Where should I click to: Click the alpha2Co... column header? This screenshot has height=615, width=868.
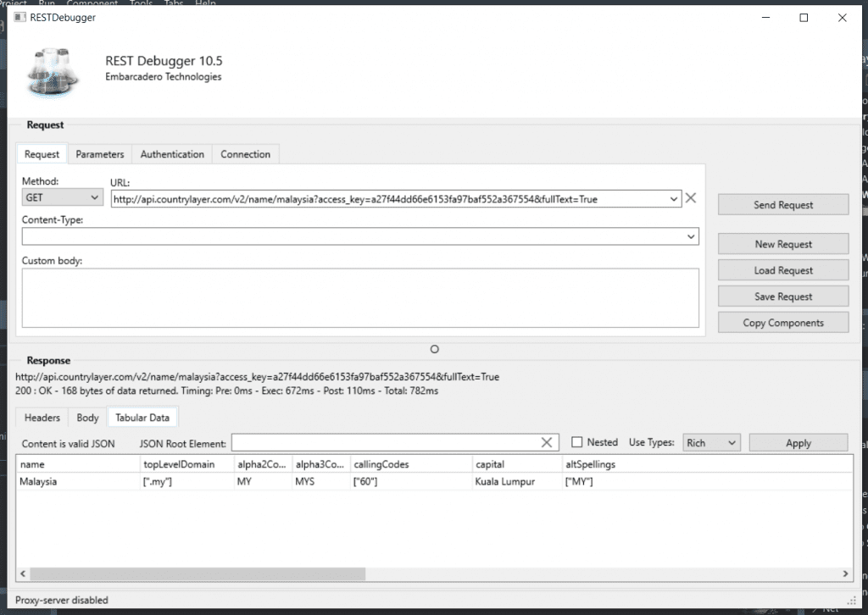click(263, 464)
